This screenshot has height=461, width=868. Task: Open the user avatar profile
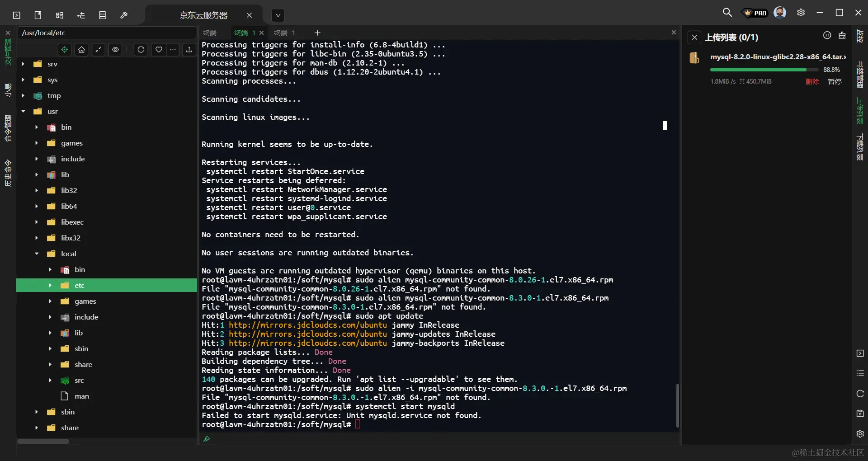click(x=780, y=13)
